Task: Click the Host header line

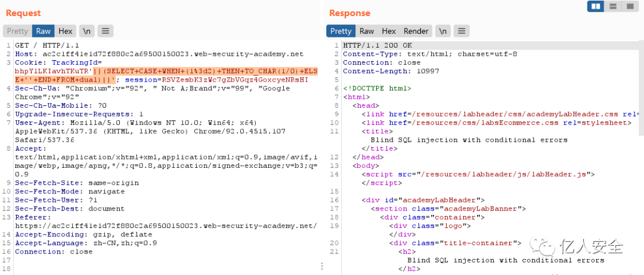Action: [x=159, y=54]
